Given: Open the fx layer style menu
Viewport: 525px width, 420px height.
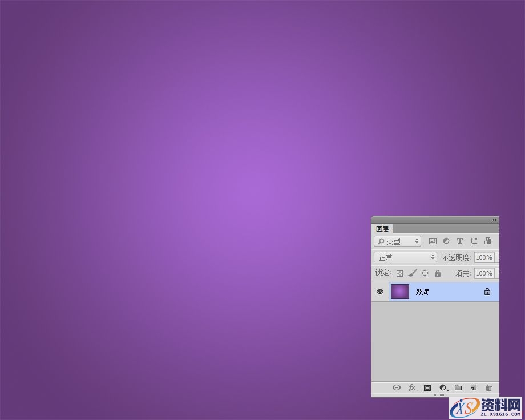Looking at the screenshot, I should (x=412, y=387).
